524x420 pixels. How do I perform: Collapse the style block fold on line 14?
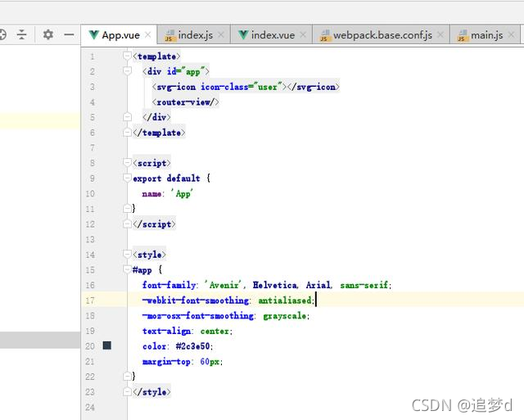[x=127, y=255]
